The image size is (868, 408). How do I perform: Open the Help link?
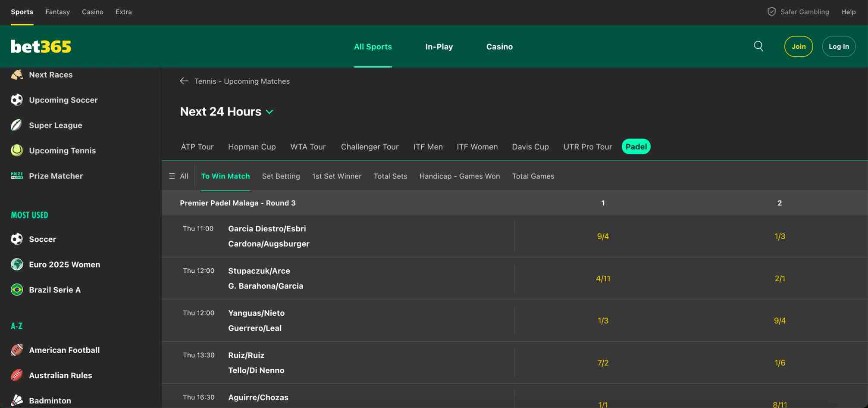[848, 12]
